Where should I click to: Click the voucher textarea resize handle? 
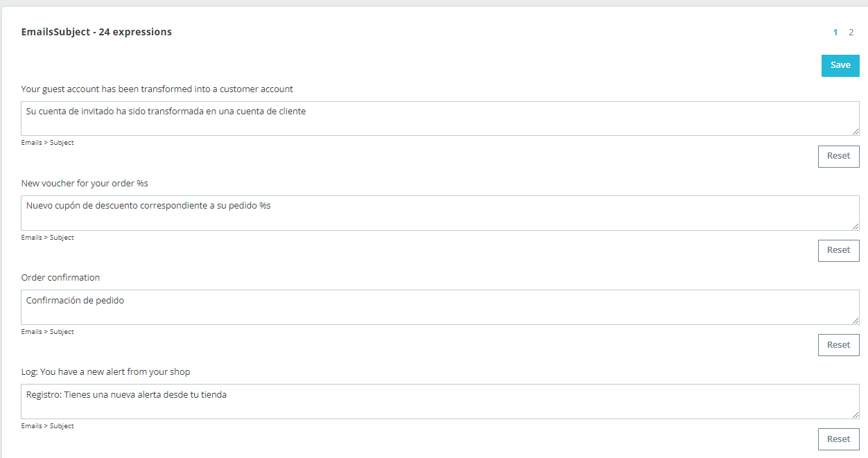click(x=856, y=227)
